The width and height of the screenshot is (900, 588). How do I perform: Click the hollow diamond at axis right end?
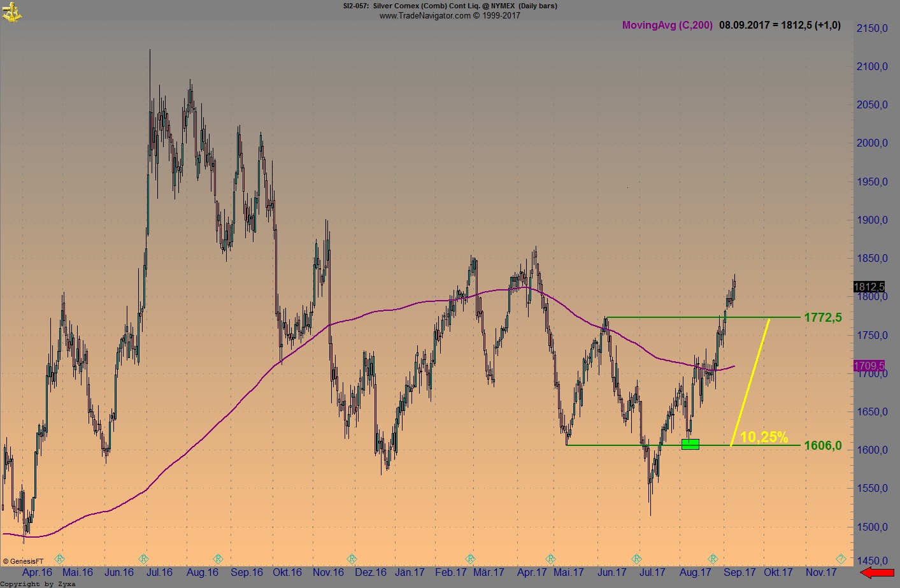click(841, 559)
